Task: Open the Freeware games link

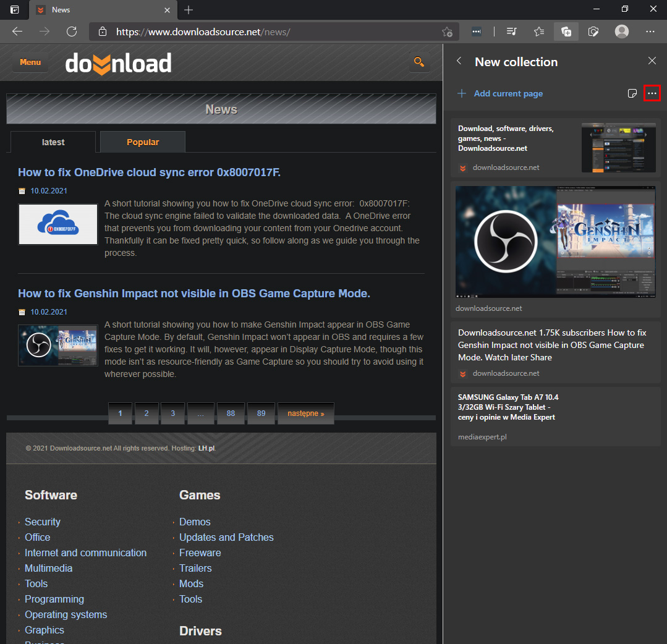Action: pos(200,553)
